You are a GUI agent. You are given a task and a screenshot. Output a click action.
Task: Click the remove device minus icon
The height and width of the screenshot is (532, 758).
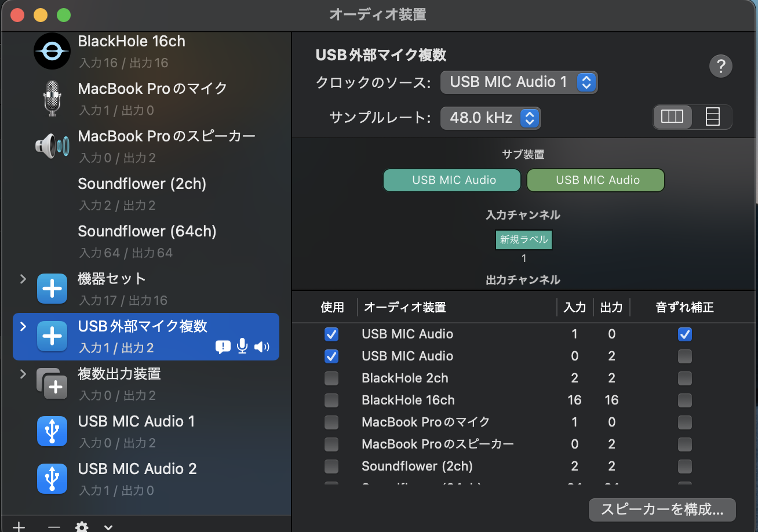click(54, 526)
